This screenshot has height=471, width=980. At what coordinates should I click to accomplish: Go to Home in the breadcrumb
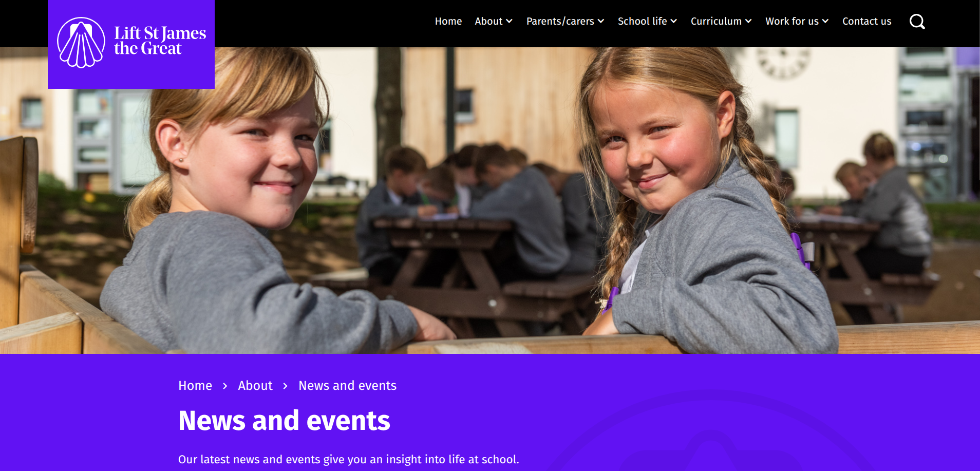(x=195, y=386)
